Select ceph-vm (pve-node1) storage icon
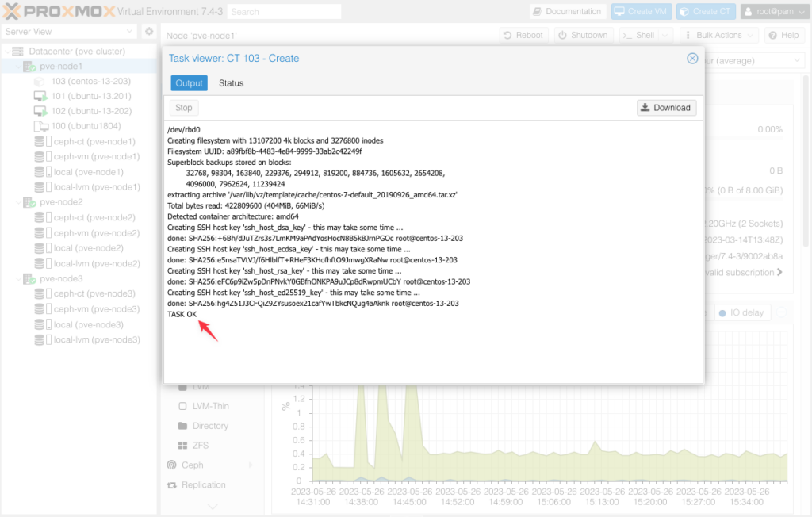Viewport: 812px width, 517px height. (x=43, y=156)
